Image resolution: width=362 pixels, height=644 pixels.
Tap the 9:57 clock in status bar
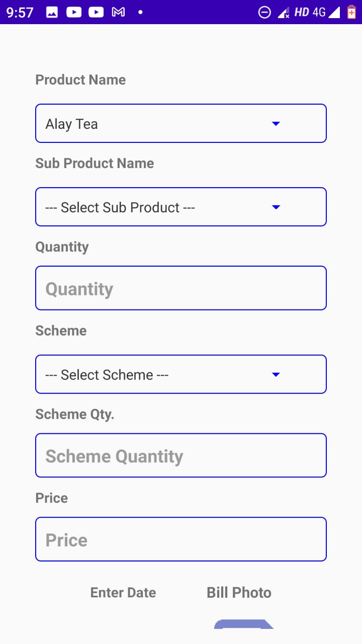pos(20,12)
